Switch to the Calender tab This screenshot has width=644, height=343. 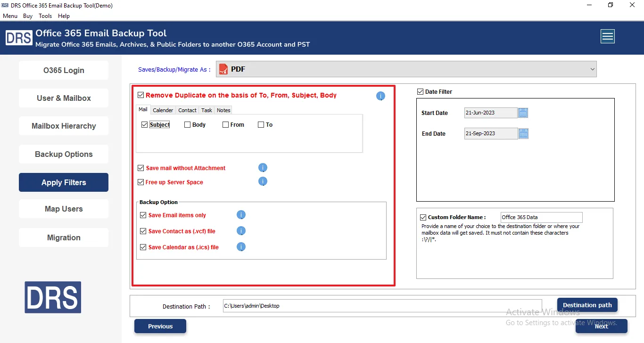pyautogui.click(x=163, y=110)
